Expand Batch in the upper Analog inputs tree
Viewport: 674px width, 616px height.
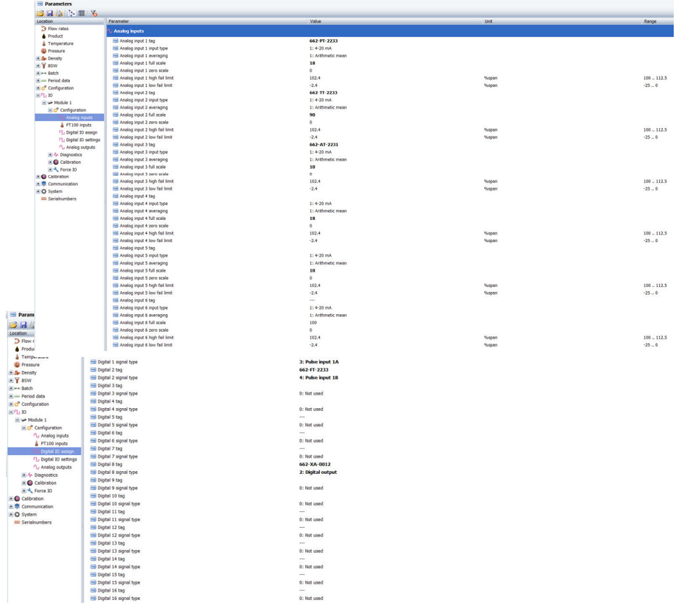(x=38, y=73)
